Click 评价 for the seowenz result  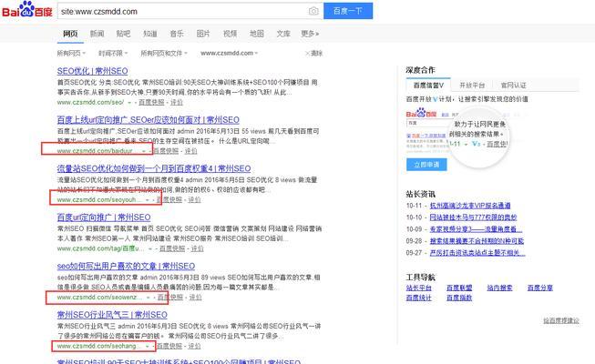click(x=195, y=298)
